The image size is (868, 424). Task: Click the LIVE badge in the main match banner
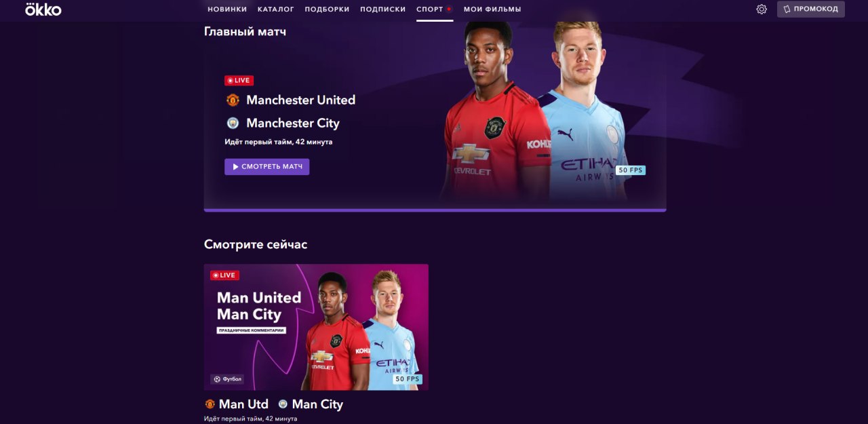pos(239,80)
